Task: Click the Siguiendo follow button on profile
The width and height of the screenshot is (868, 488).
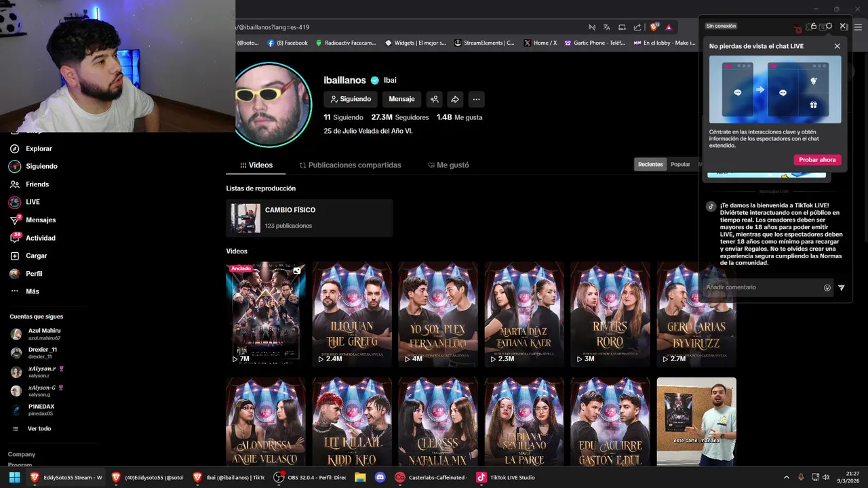Action: pyautogui.click(x=351, y=99)
